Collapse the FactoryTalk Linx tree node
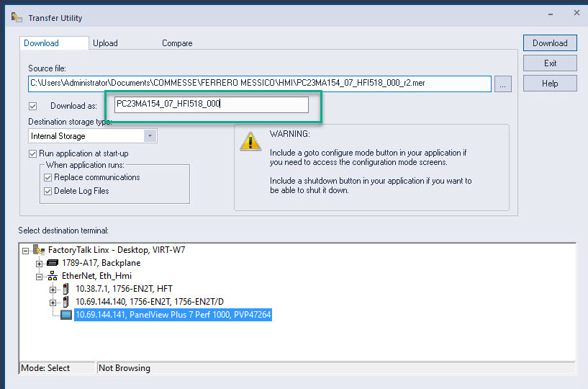Screen dimensions: 588x389 26,250
